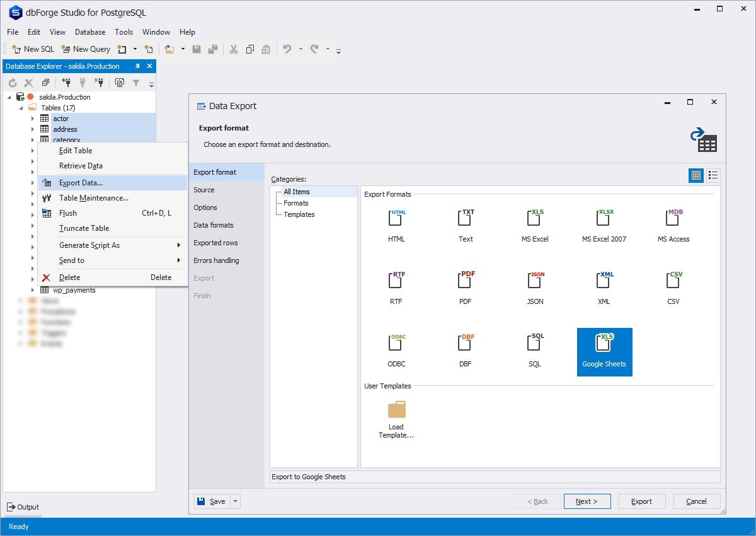Unpin the Database Explorer panel
This screenshot has height=536, width=756.
(x=136, y=66)
